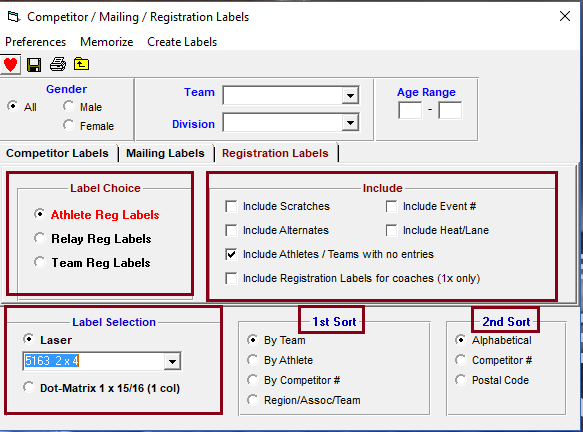Click the printer icon in toolbar

[x=58, y=64]
